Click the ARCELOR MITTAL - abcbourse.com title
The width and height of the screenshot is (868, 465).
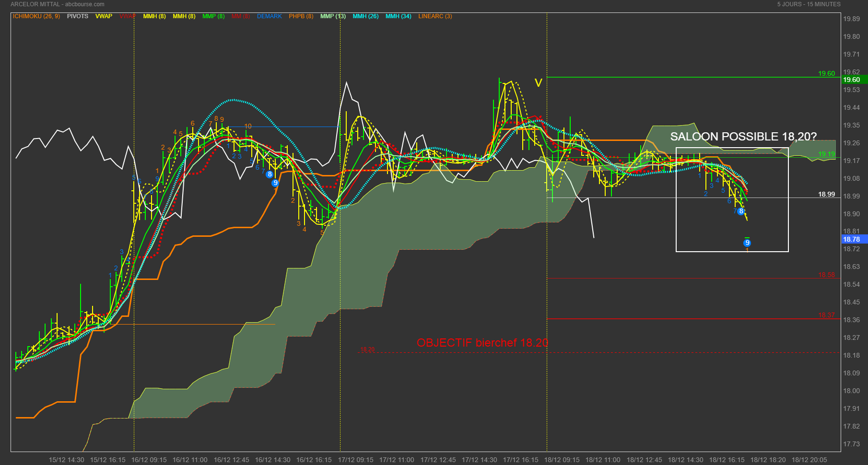58,4
